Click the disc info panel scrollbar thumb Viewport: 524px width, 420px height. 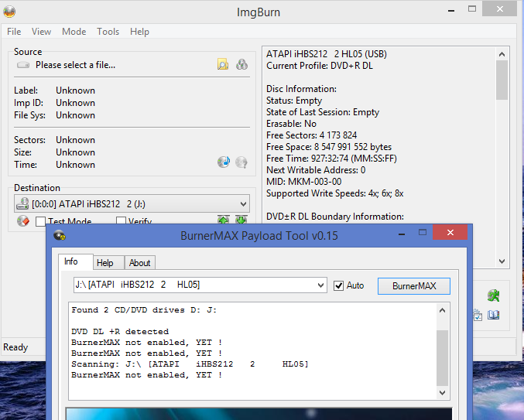click(x=502, y=80)
